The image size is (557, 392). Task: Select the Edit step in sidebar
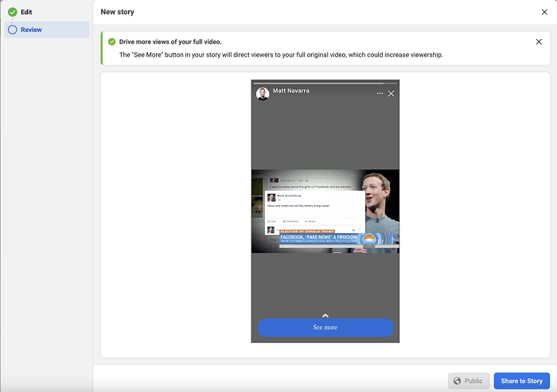click(46, 12)
